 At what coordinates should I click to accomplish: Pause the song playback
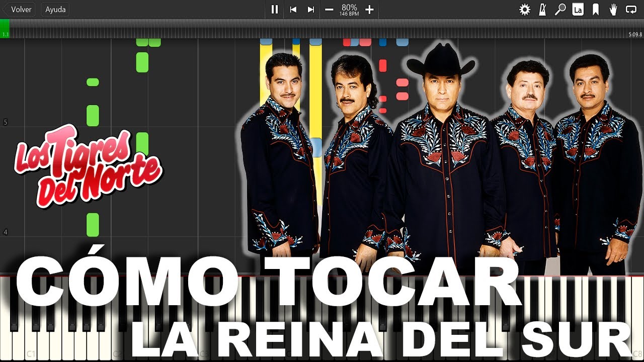pos(275,10)
